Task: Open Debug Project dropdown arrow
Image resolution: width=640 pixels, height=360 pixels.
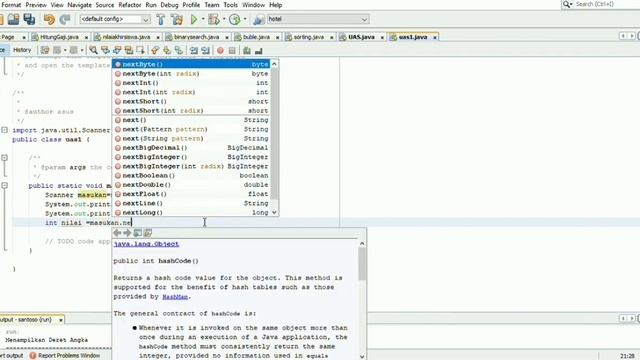Action: click(224, 19)
